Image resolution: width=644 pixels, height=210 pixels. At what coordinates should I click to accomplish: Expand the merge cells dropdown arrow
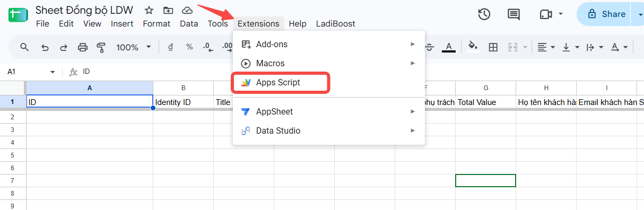(x=525, y=47)
